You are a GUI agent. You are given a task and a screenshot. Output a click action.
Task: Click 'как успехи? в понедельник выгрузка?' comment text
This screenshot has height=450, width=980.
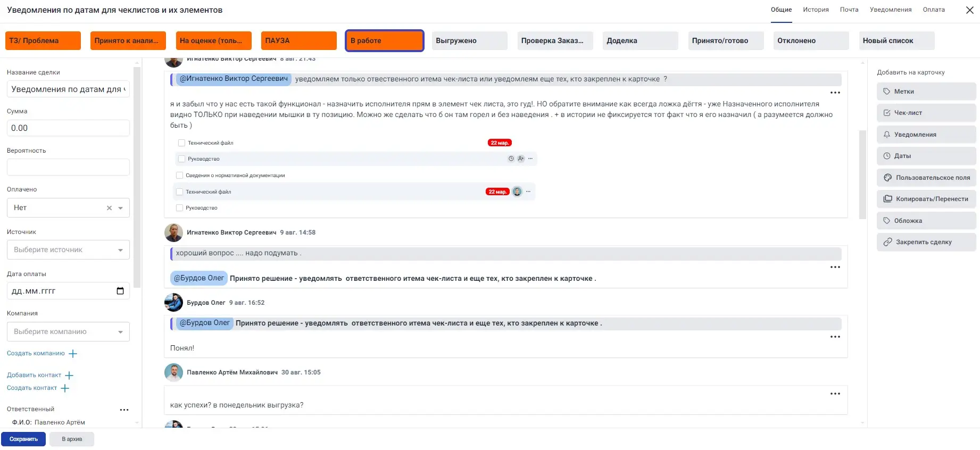tap(237, 405)
